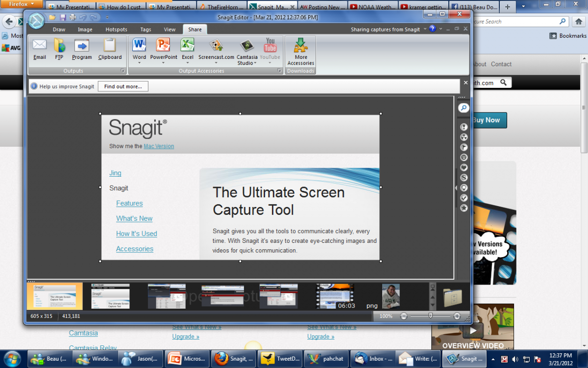Adjust the Snagit zoom slider handle
This screenshot has width=588, height=368.
(430, 316)
